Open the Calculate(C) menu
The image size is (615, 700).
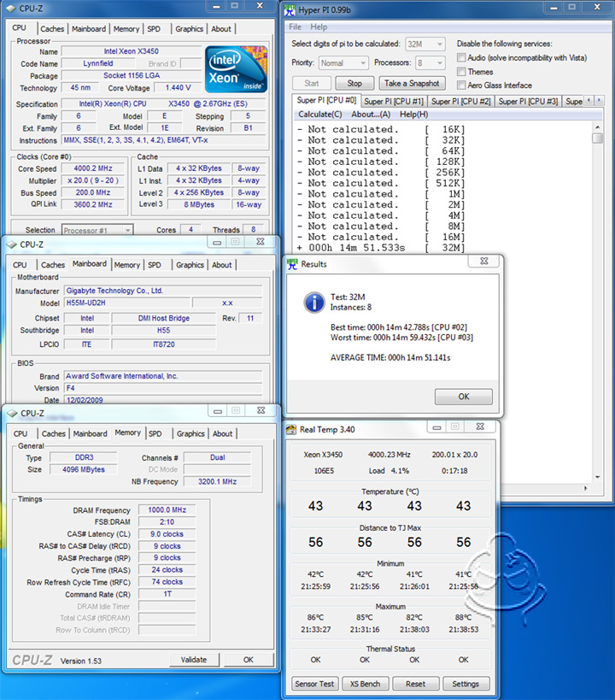pyautogui.click(x=320, y=115)
